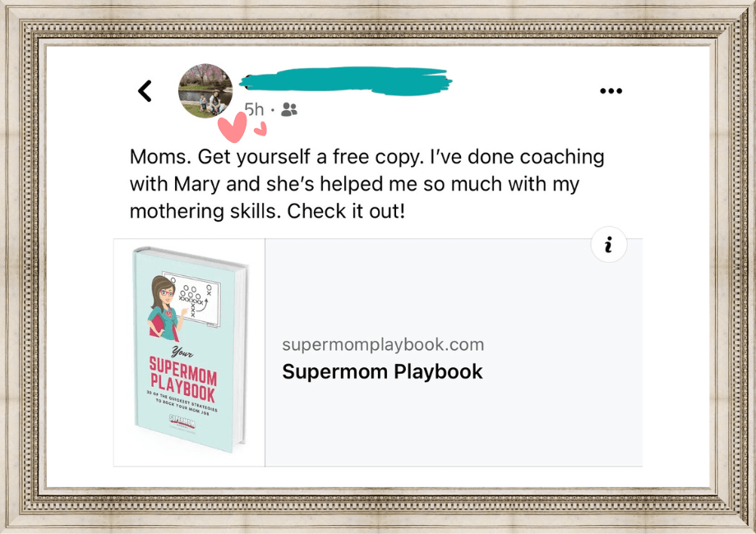The height and width of the screenshot is (534, 756).
Task: Select the post text beginning with Moms
Action: 367,184
